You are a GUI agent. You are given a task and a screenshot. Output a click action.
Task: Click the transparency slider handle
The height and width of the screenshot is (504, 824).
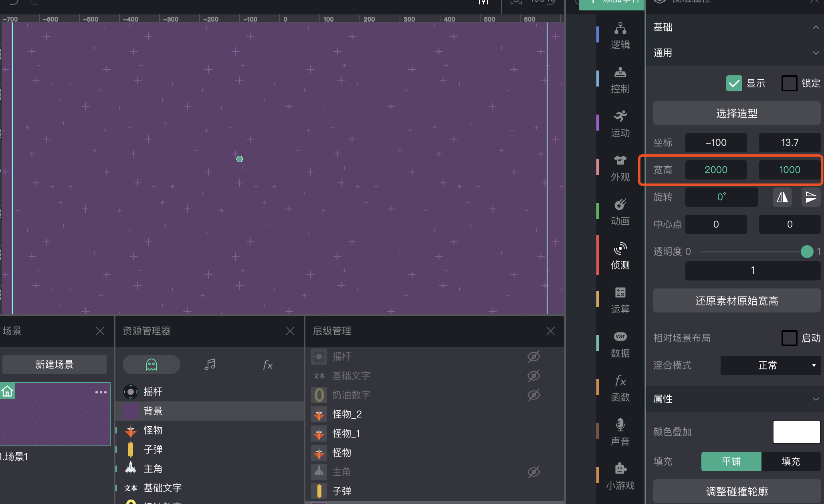pyautogui.click(x=807, y=252)
